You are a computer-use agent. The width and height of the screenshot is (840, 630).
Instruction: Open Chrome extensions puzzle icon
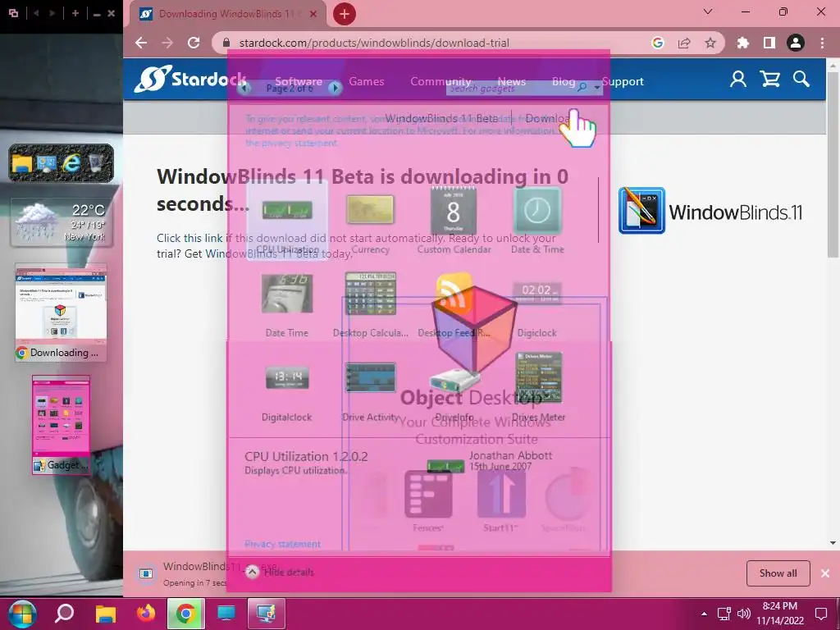(x=743, y=43)
